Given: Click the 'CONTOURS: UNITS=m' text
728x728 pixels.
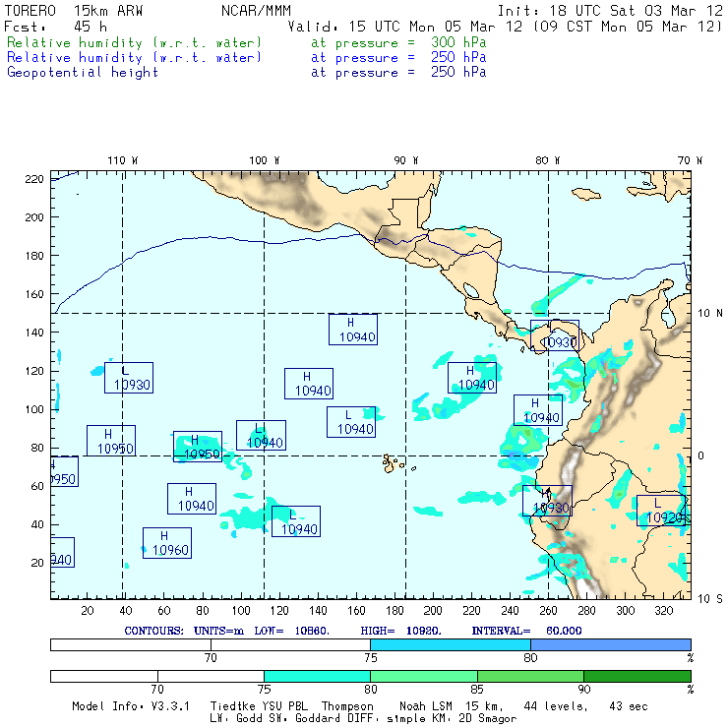Looking at the screenshot, I should 184,631.
